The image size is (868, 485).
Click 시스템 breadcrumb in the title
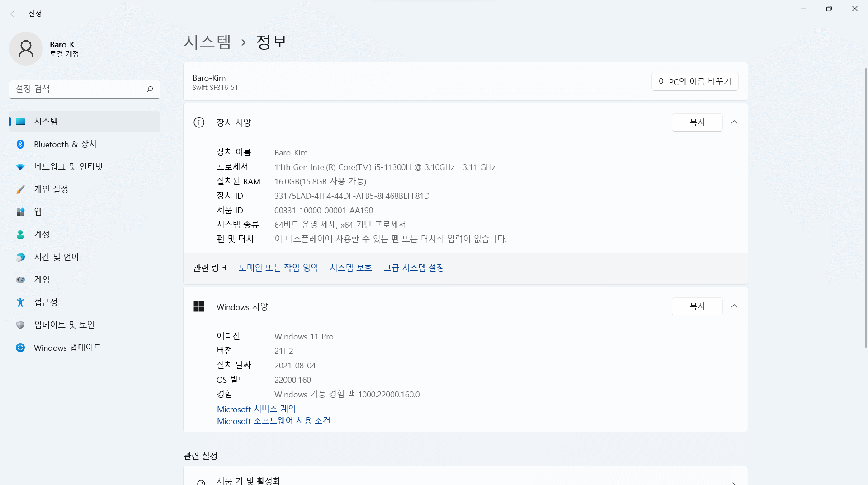pos(208,42)
